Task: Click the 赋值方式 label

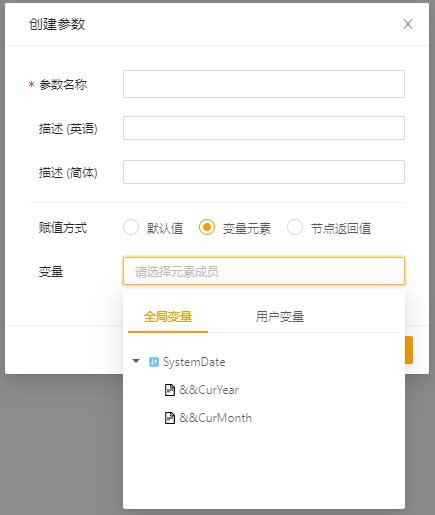Action: click(63, 228)
